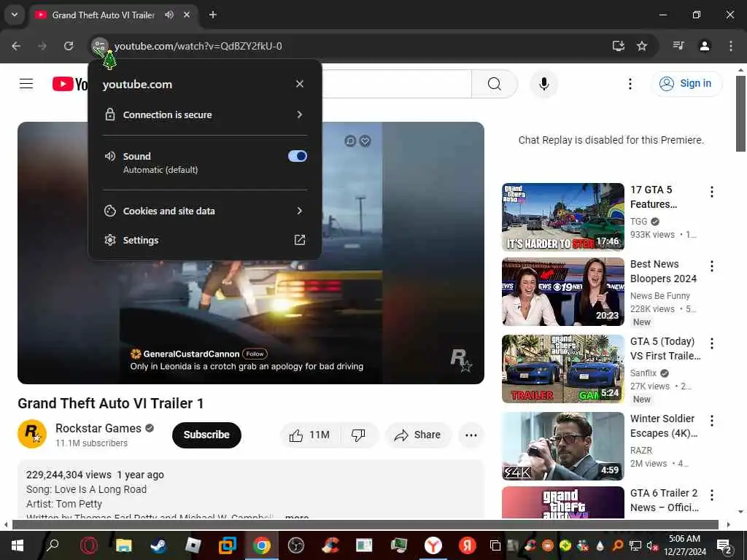Screen dimensions: 747x560
Task: Start voice search with the microphone icon
Action: coord(543,84)
